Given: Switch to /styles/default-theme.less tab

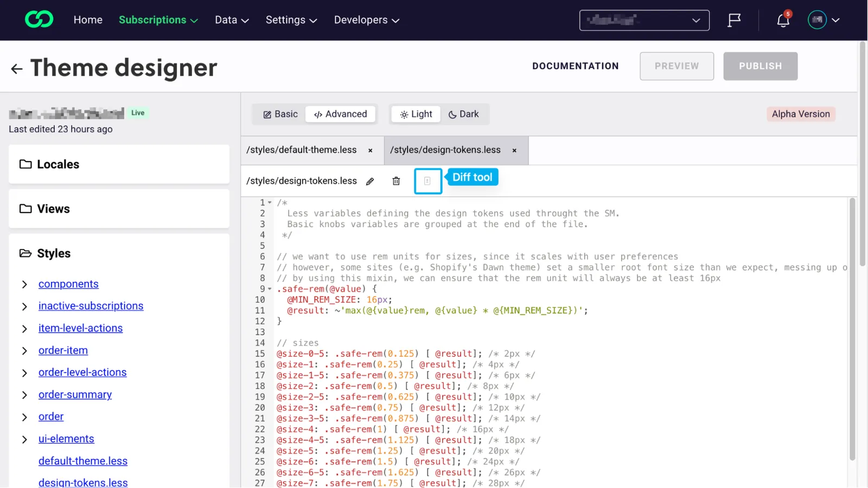Looking at the screenshot, I should 302,150.
